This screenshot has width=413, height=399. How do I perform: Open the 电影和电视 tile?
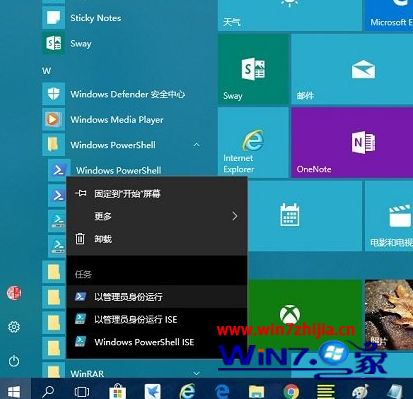pyautogui.click(x=389, y=216)
